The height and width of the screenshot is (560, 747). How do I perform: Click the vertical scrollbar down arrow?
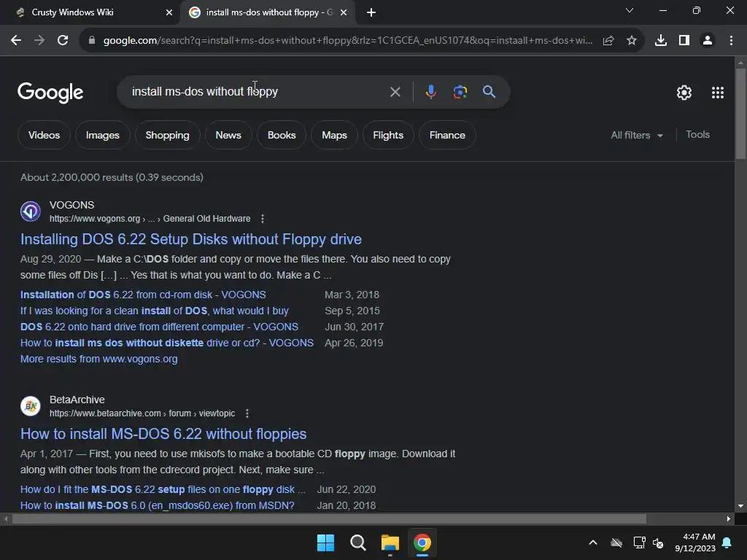point(741,506)
